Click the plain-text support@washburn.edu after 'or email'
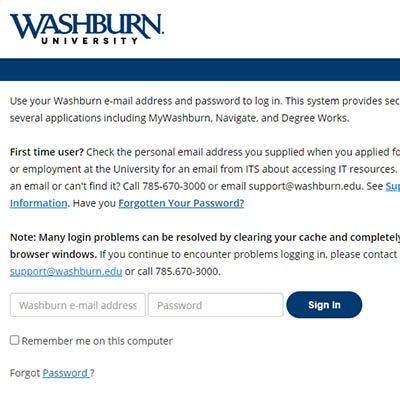This screenshot has width=400, height=400. [305, 186]
